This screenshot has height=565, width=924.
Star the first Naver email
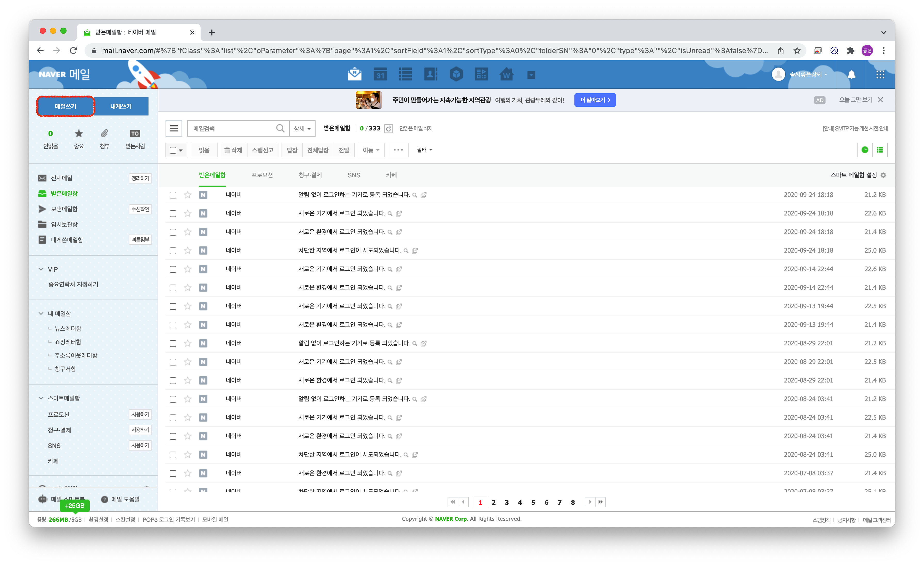coord(187,195)
